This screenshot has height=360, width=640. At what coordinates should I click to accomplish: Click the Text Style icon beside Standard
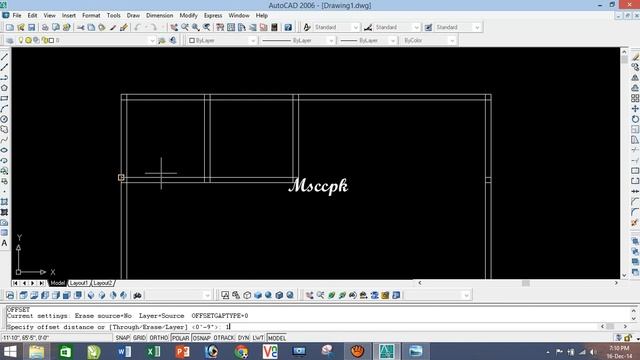307,27
